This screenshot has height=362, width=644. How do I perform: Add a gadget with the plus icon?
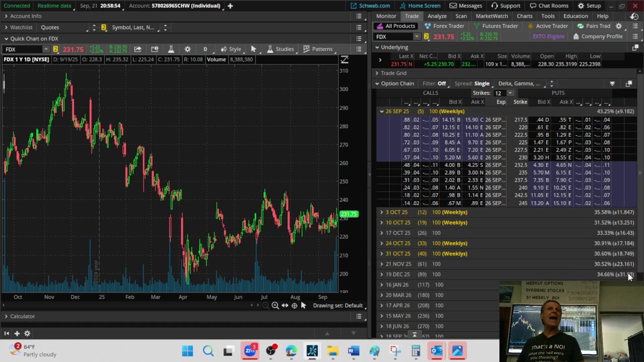pyautogui.click(x=17, y=333)
